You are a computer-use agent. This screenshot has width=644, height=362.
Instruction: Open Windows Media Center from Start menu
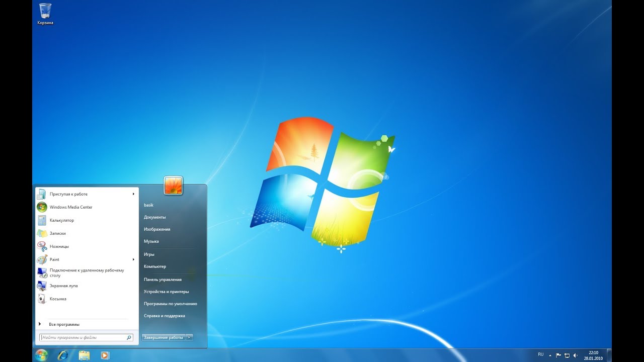click(87, 207)
